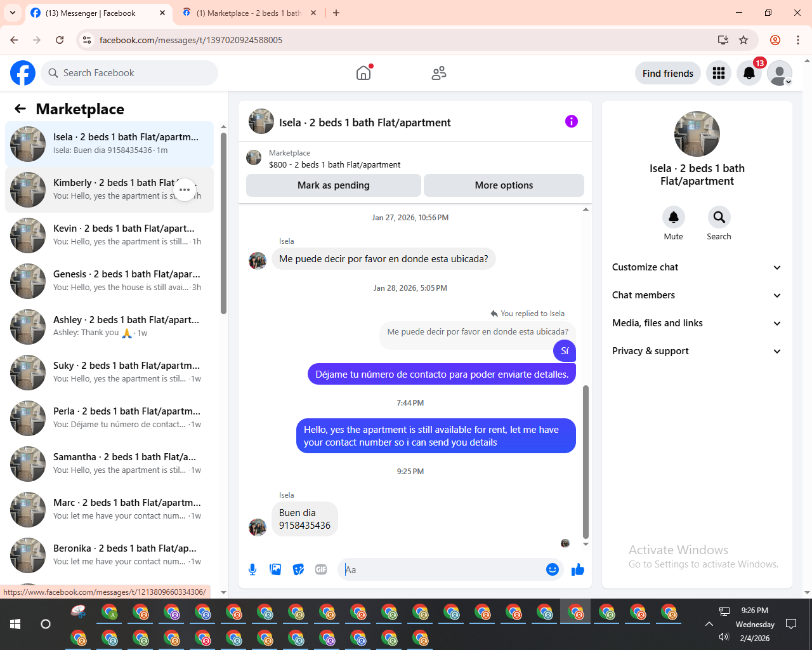Click Mark as pending button
The image size is (812, 650).
[334, 185]
